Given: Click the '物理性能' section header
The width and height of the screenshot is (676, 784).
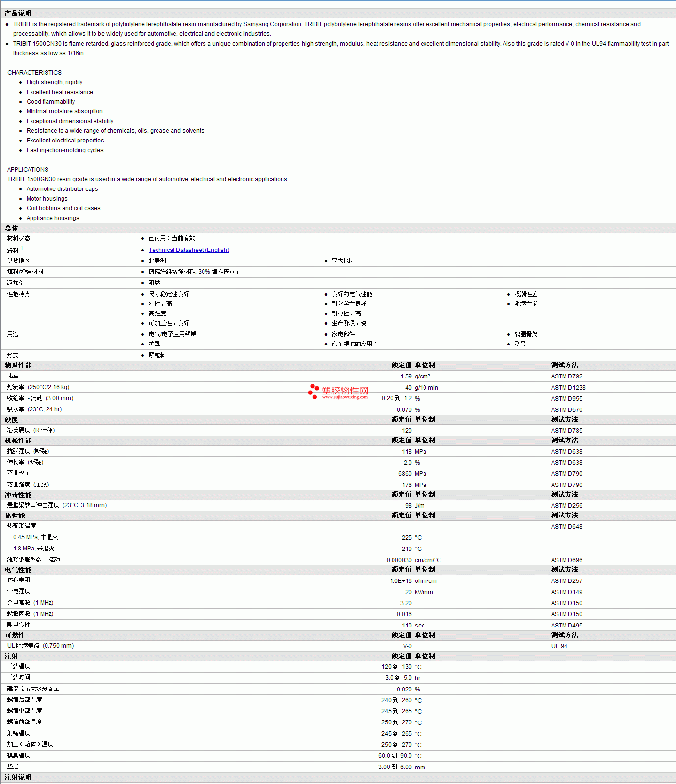Looking at the screenshot, I should (x=18, y=366).
